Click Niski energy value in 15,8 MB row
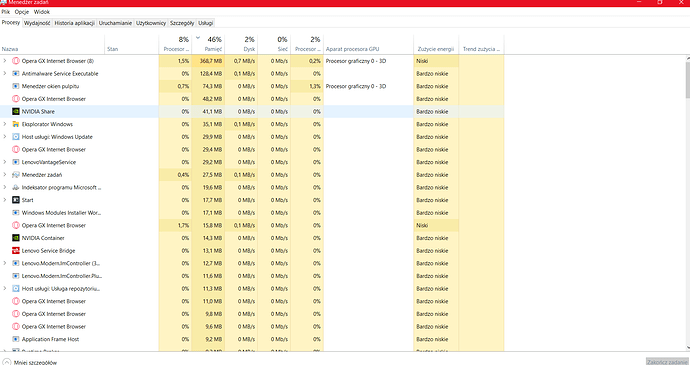The width and height of the screenshot is (690, 365). click(422, 225)
